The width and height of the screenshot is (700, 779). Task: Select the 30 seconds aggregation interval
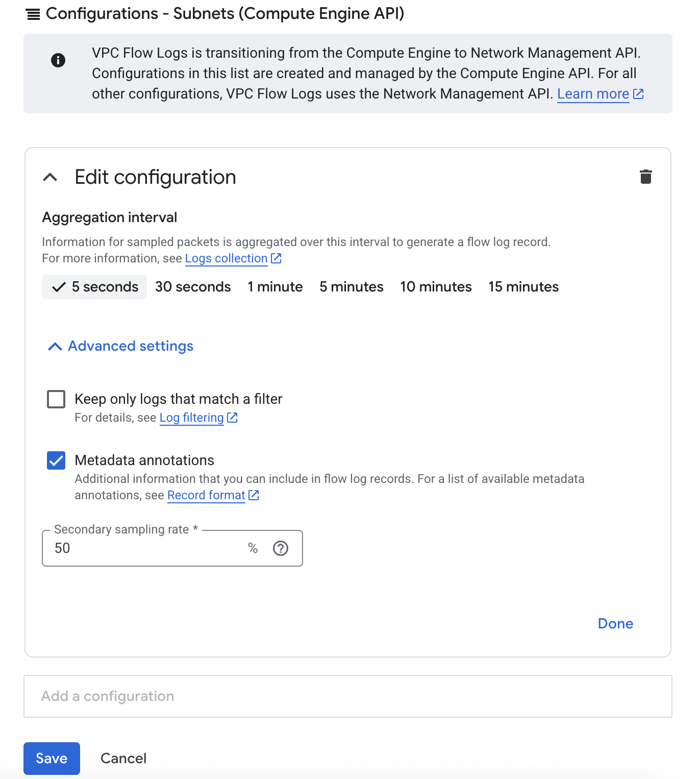tap(193, 287)
